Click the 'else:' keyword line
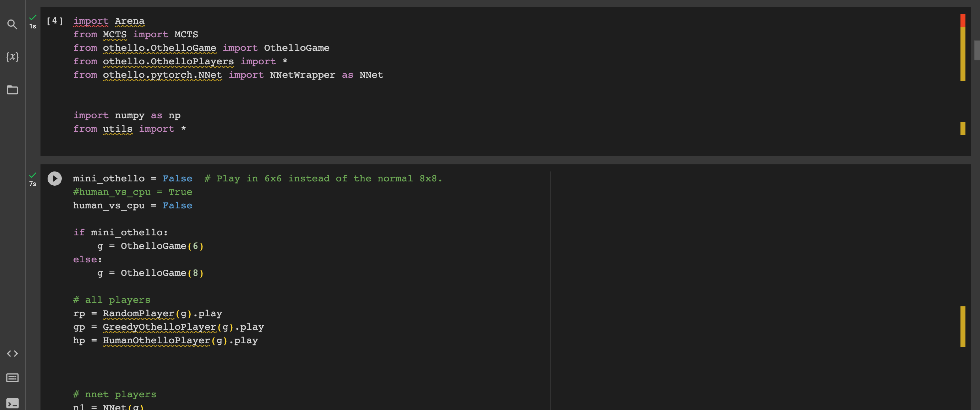Screen dimensions: 980x410 tap(87, 259)
